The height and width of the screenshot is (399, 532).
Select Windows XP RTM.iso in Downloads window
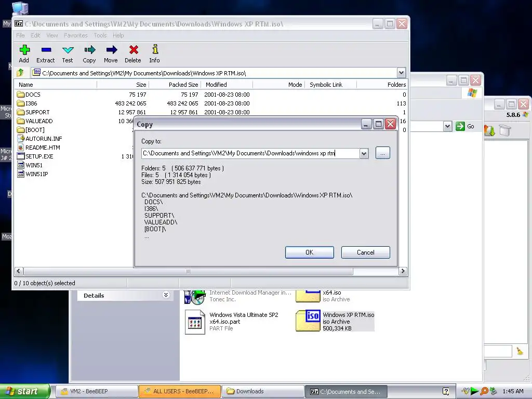click(335, 321)
